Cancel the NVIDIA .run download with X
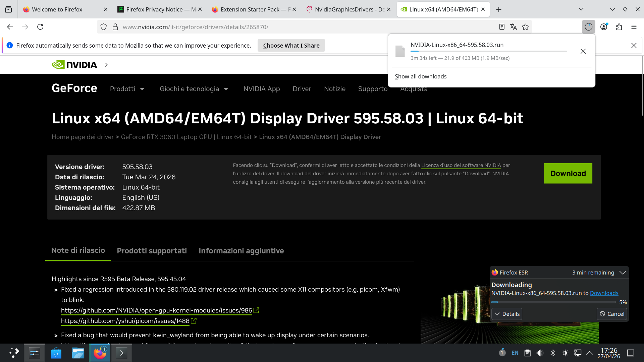644x362 pixels. (x=583, y=51)
